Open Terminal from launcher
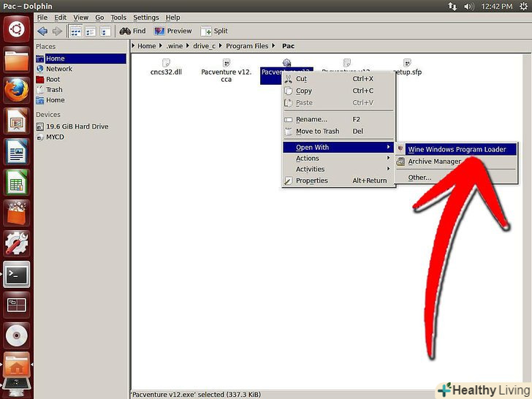Image resolution: width=532 pixels, height=399 pixels. pos(16,274)
